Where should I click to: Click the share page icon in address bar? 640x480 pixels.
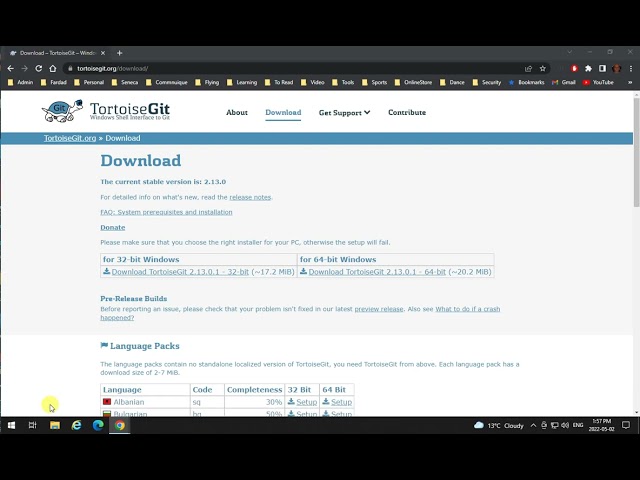[x=529, y=69]
